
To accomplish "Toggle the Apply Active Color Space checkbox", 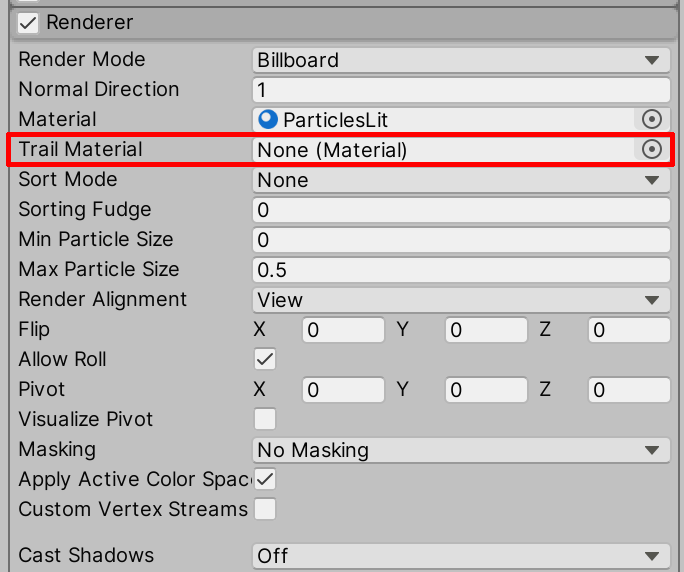I will pos(265,479).
